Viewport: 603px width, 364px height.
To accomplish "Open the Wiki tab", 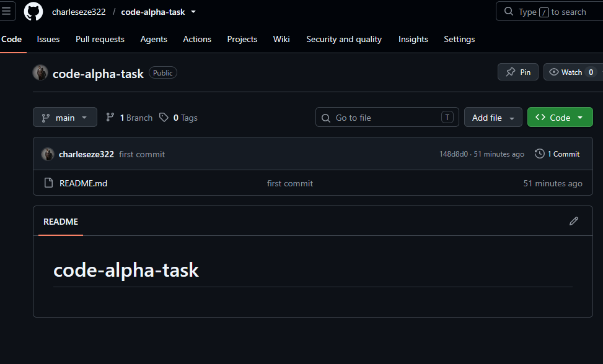I will click(281, 39).
